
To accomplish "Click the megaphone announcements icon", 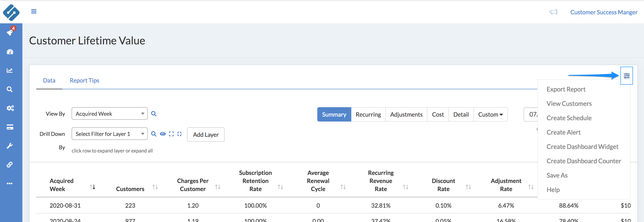I will 553,12.
